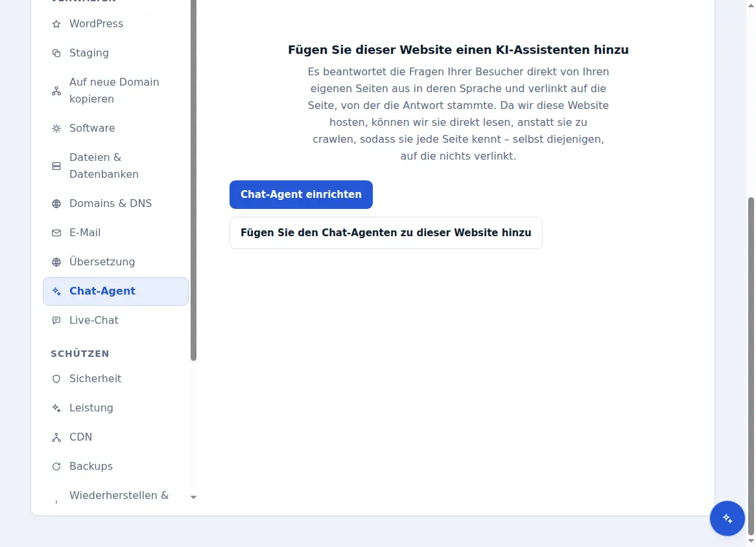The height and width of the screenshot is (547, 756).
Task: Click the shield icon beside Sicherheit
Action: click(x=56, y=379)
